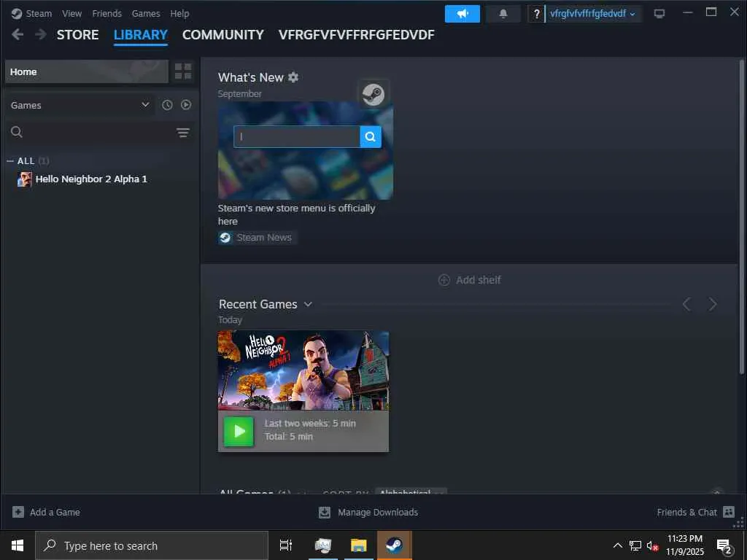Open the advanced filter settings icon
This screenshot has height=560, width=747.
pos(183,133)
